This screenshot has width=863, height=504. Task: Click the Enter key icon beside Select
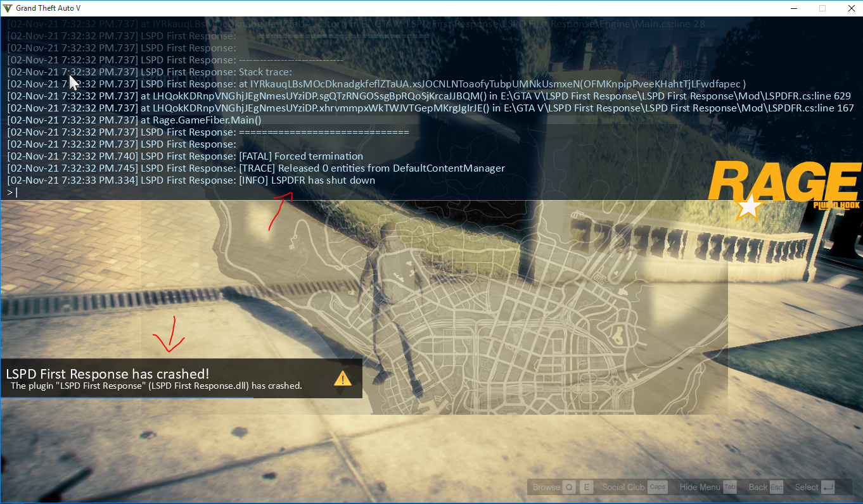(x=828, y=487)
